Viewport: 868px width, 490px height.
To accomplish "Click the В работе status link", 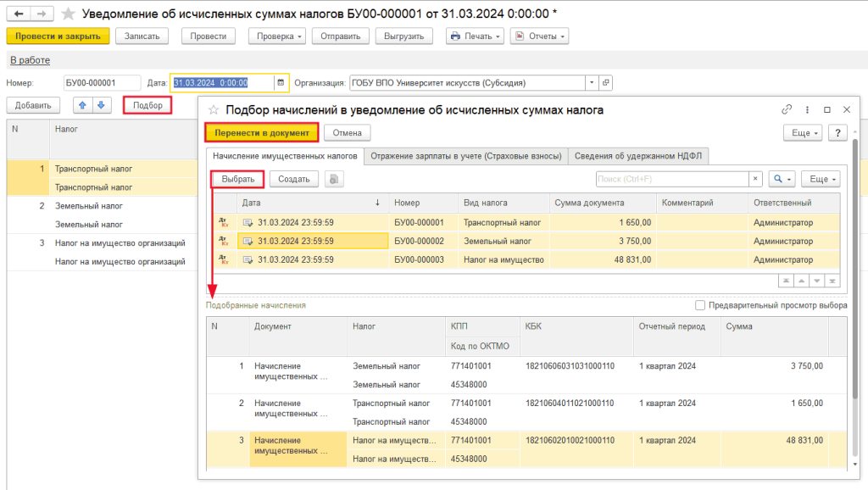I will [x=30, y=60].
